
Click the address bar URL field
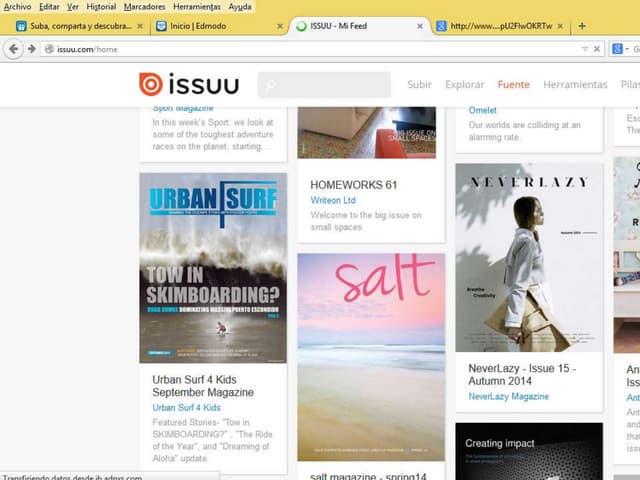300,48
